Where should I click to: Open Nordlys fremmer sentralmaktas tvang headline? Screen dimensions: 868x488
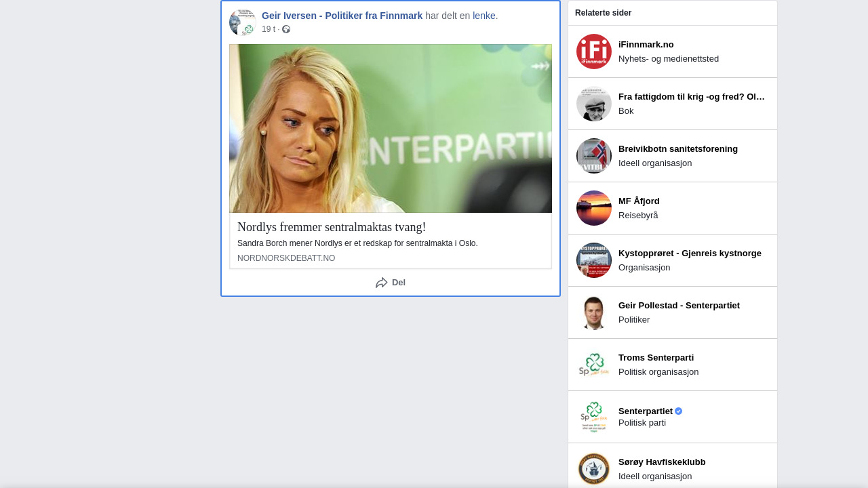click(332, 227)
